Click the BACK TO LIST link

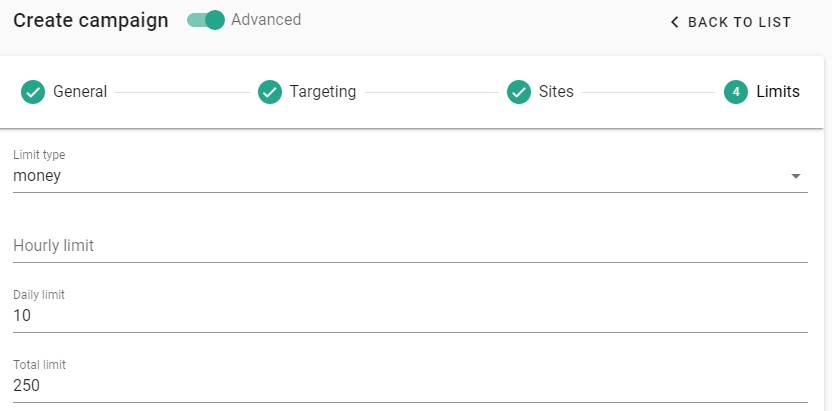tap(739, 22)
